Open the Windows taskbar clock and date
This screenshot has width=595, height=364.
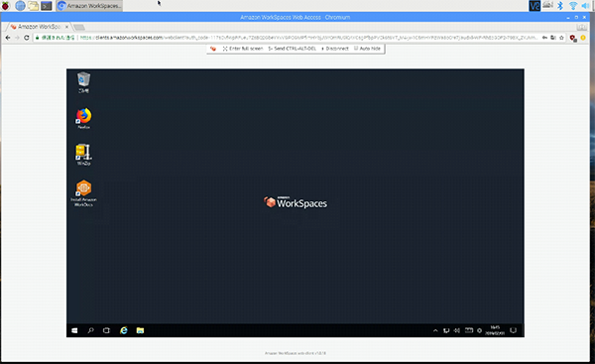[495, 330]
